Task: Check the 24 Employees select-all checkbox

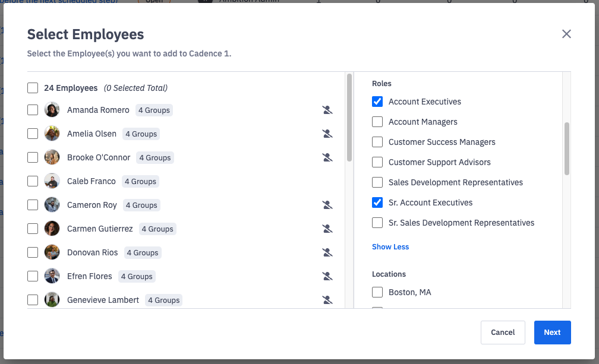Action: click(x=33, y=87)
